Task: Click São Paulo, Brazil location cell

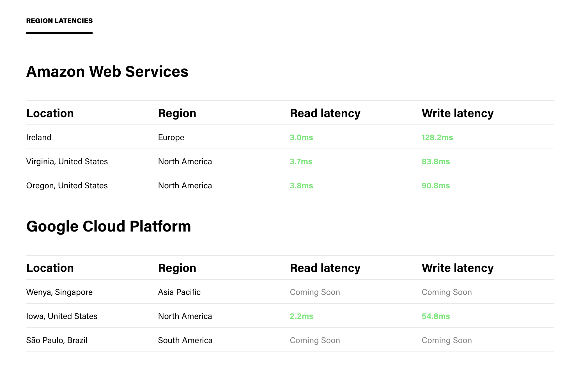Action: [57, 340]
